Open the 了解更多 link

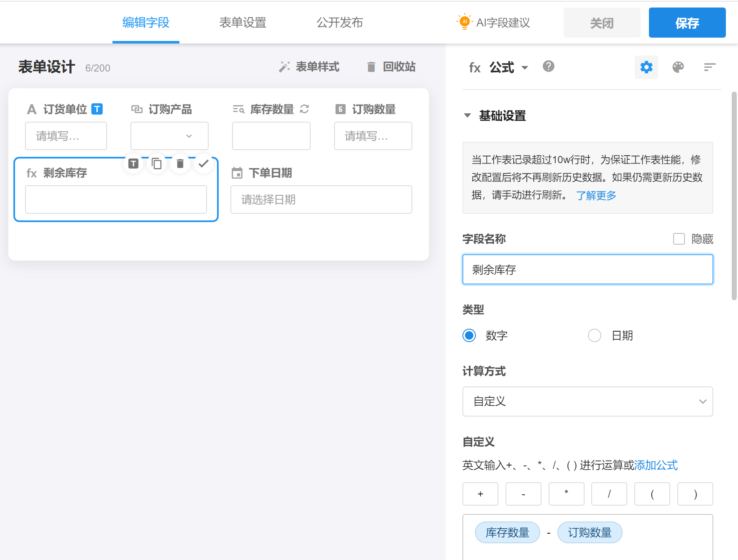pyautogui.click(x=596, y=195)
